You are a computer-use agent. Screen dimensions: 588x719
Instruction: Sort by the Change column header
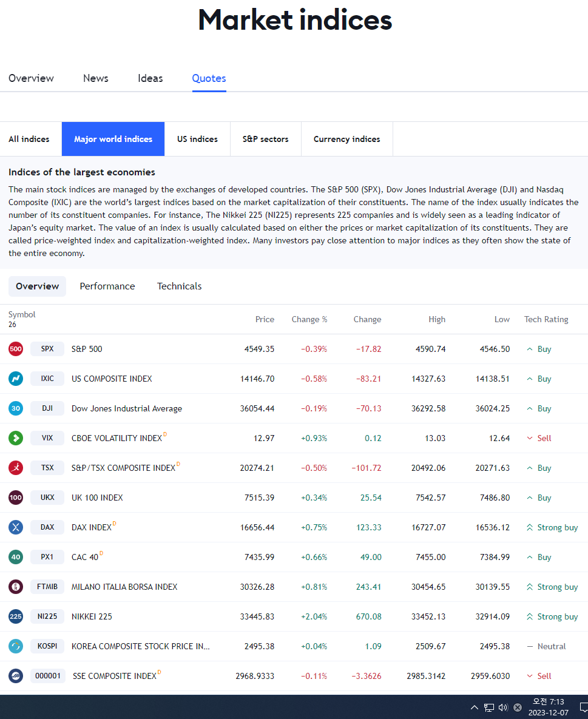367,319
